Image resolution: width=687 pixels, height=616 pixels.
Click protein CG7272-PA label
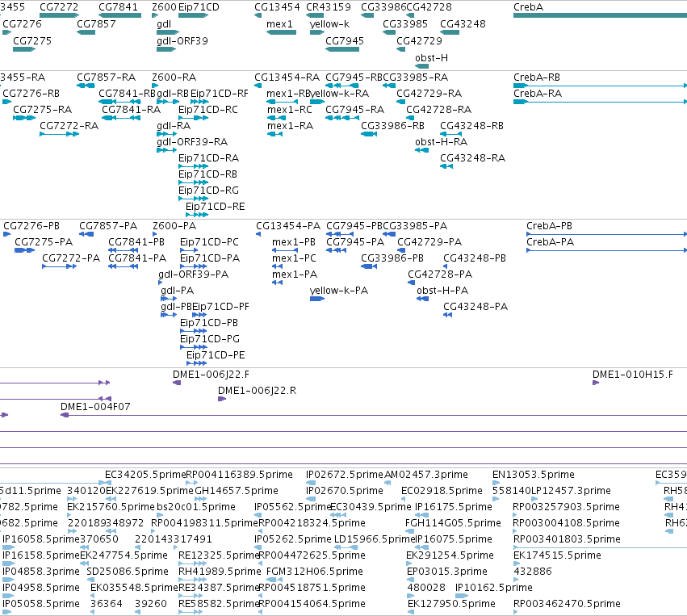(x=71, y=258)
